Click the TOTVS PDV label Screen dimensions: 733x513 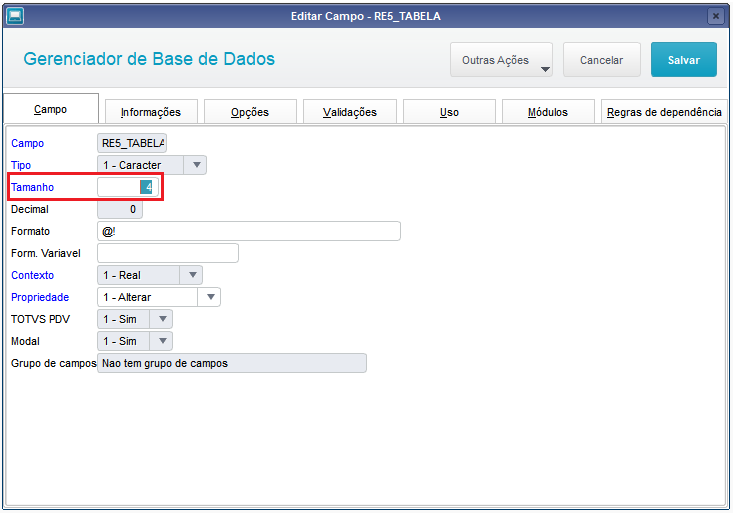[40, 319]
